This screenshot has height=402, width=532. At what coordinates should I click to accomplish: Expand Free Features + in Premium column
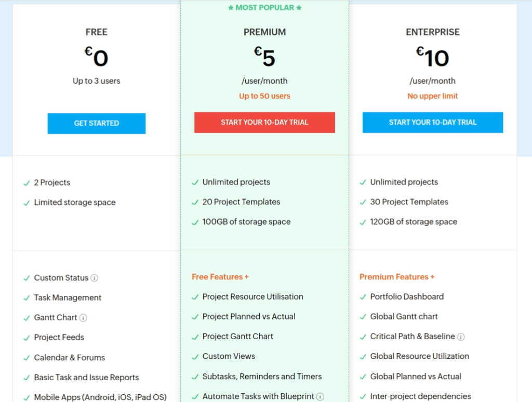pyautogui.click(x=220, y=277)
